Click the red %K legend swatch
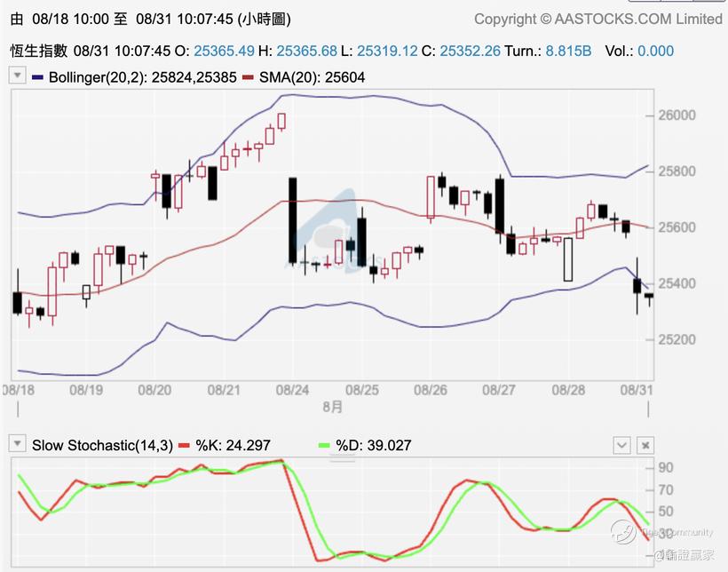This screenshot has height=572, width=728. [x=185, y=445]
